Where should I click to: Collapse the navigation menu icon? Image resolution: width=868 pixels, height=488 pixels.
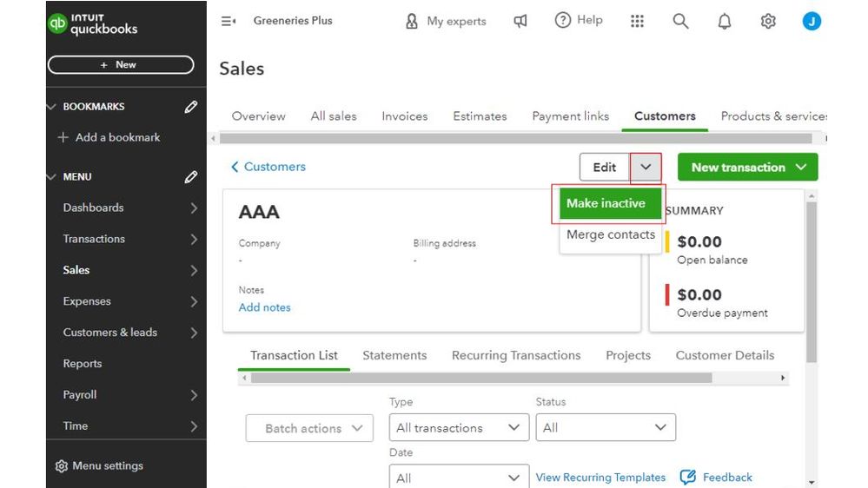click(x=229, y=21)
